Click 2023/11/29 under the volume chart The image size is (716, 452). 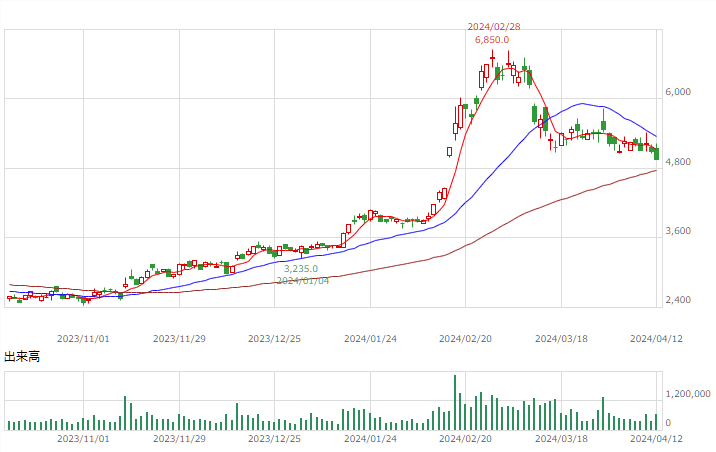(x=179, y=439)
